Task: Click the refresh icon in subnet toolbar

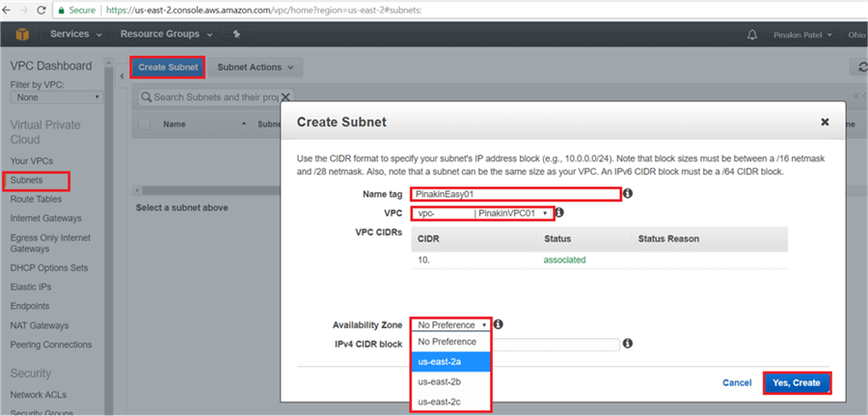Action: (862, 67)
